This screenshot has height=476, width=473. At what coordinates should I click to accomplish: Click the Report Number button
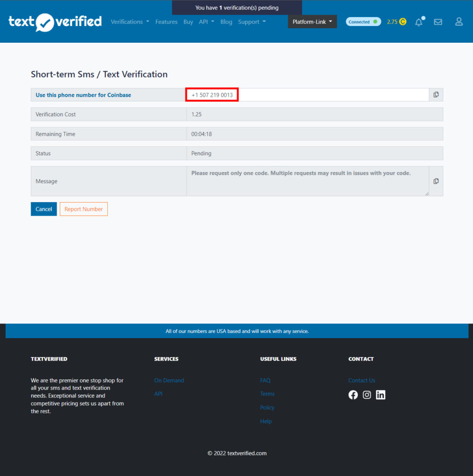[84, 209]
